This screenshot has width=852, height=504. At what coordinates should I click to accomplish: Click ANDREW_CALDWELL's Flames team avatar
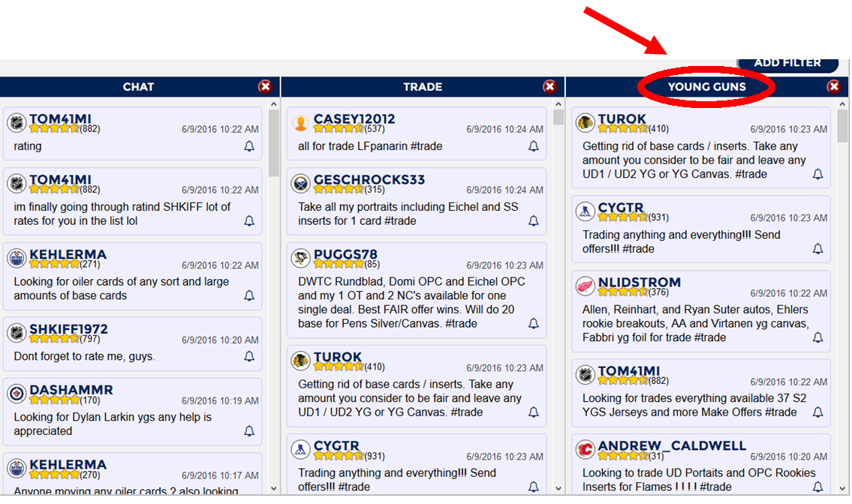click(x=586, y=449)
